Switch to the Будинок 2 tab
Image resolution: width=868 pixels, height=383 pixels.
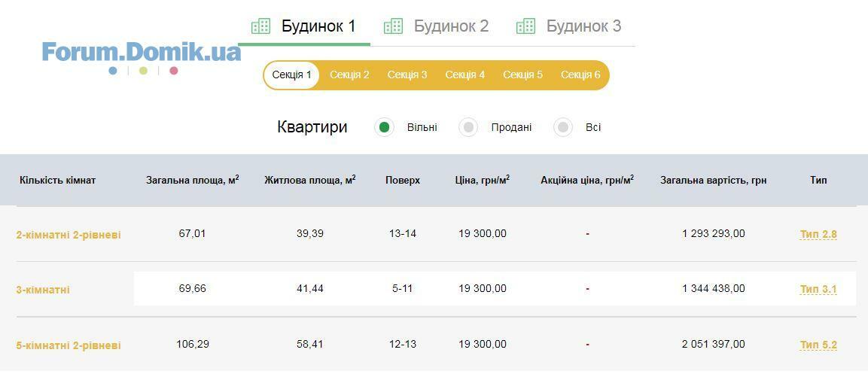point(450,26)
